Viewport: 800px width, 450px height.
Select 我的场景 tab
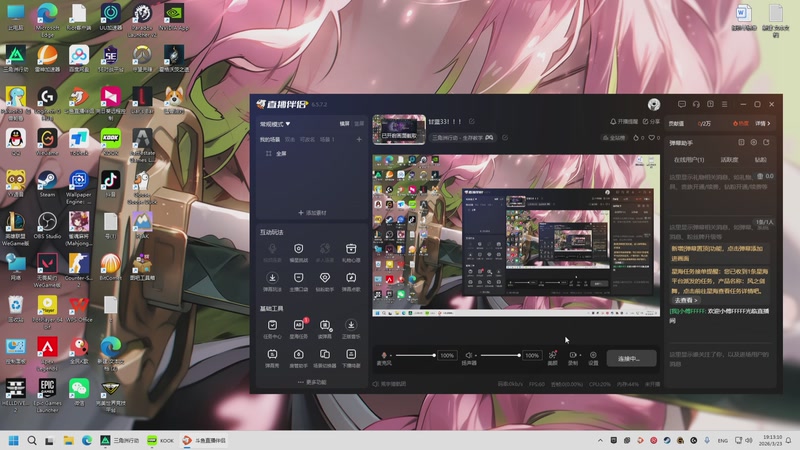coord(270,139)
